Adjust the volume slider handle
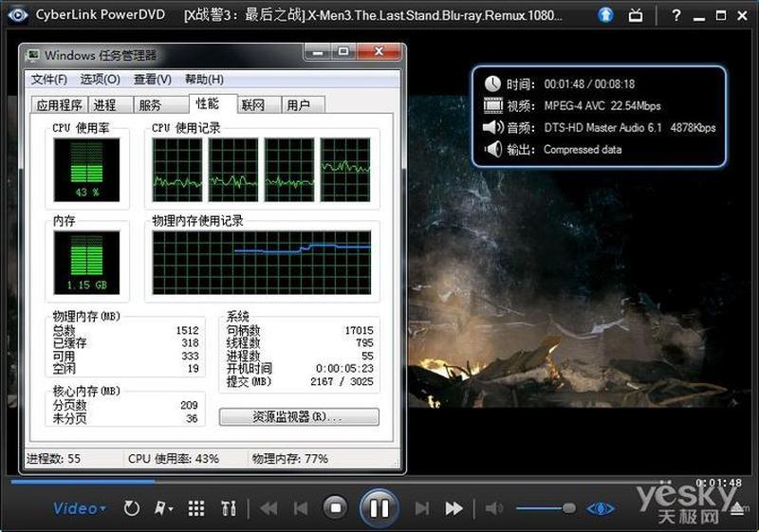759x532 pixels. [569, 508]
